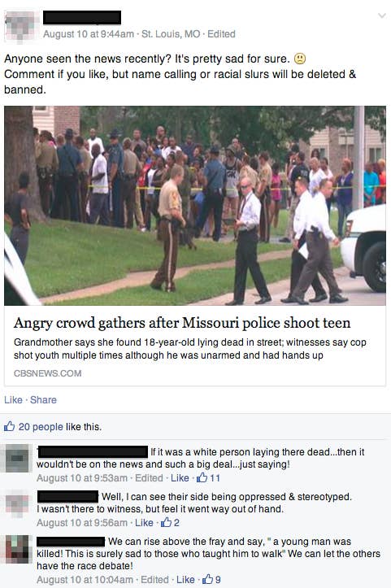This screenshot has height=588, width=391.
Task: Click the thumbs-up icon beside 20 people
Action: click(10, 426)
